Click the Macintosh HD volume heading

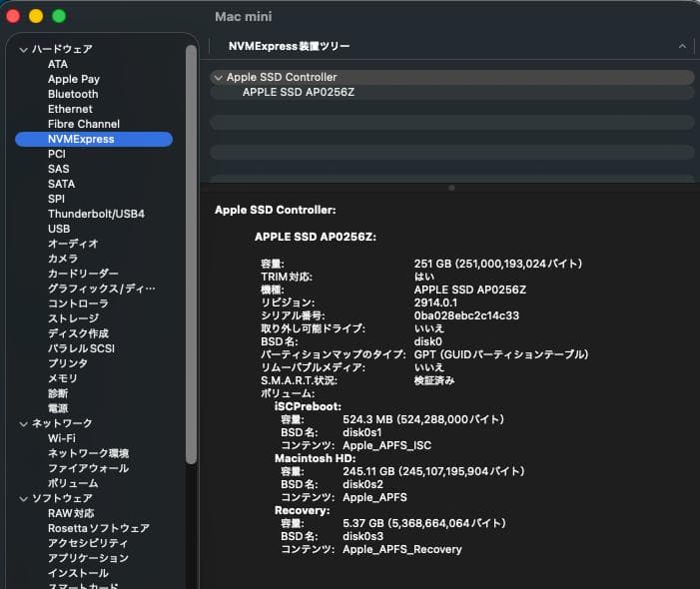pos(316,458)
